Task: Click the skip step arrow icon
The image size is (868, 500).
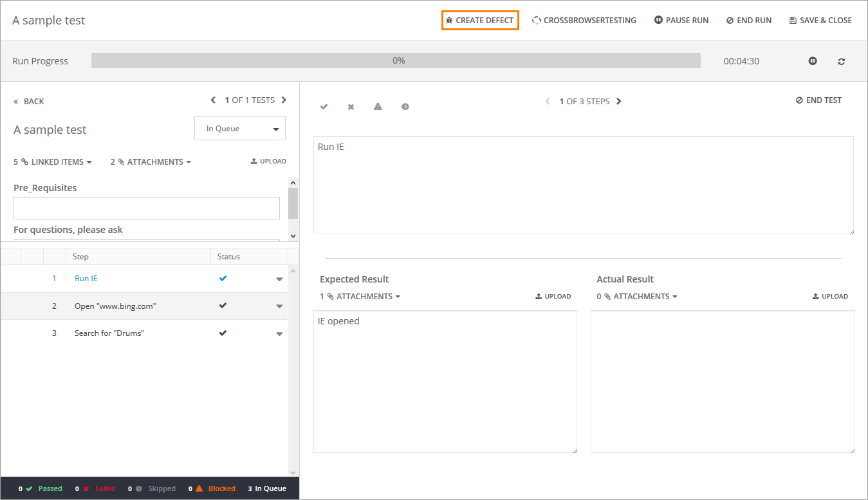Action: (405, 107)
